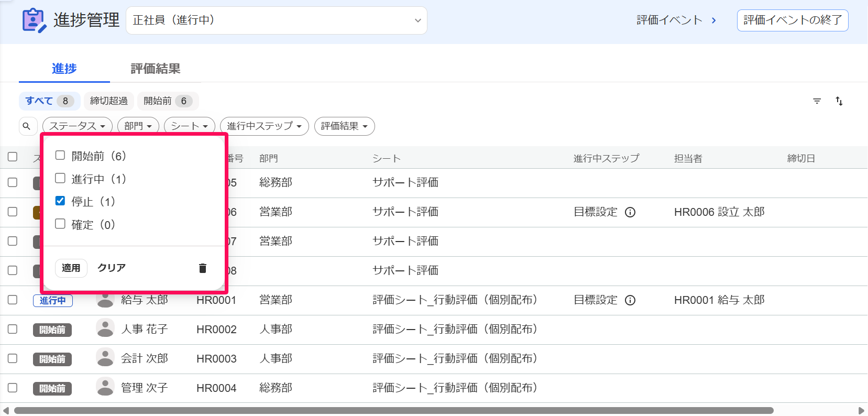Open the 部門 filter dropdown
The image size is (868, 416).
click(138, 126)
